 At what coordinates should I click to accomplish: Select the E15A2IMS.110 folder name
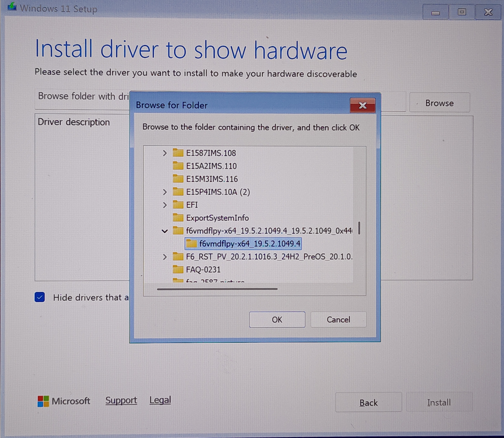211,166
